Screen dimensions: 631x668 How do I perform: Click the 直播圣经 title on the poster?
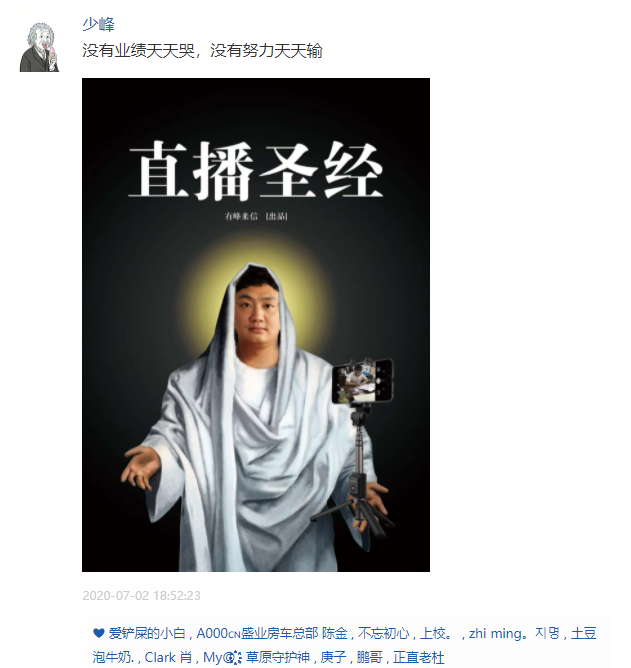256,171
